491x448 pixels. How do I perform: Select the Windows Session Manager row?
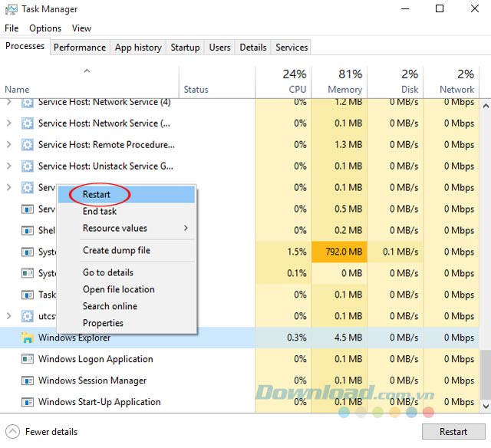point(239,380)
